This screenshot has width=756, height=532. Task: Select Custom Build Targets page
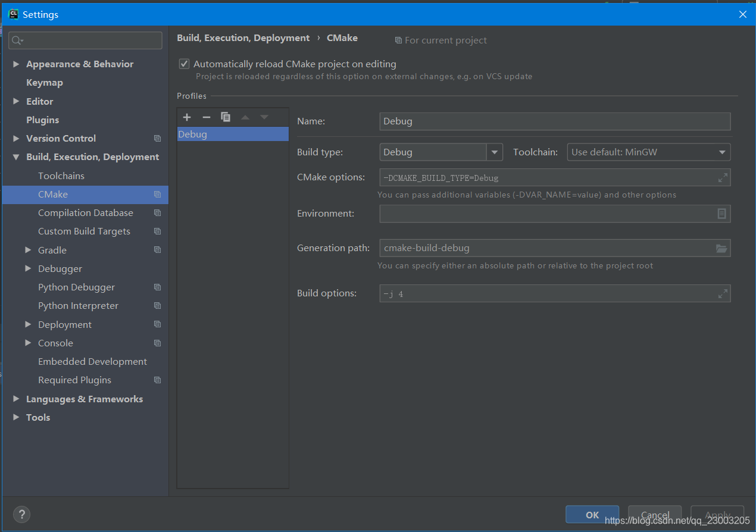pos(85,231)
